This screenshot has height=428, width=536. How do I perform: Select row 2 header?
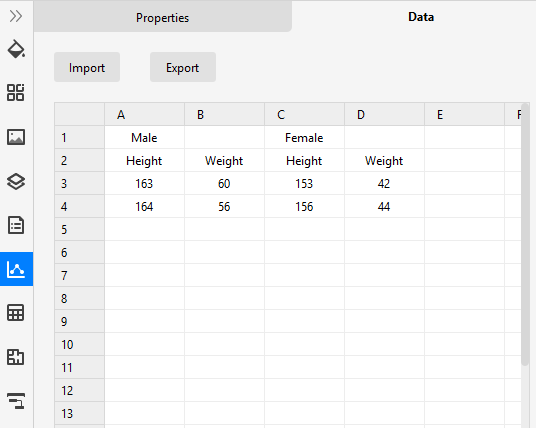coord(79,160)
